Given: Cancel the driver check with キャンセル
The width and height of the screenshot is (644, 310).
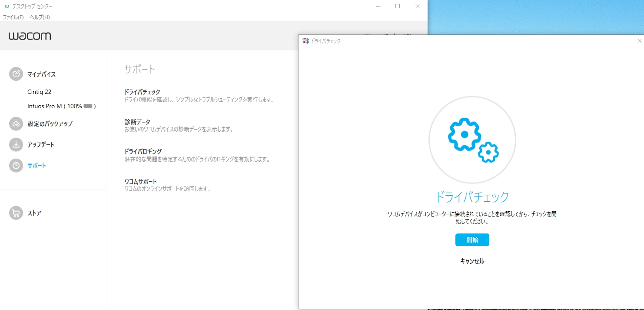Looking at the screenshot, I should tap(472, 261).
